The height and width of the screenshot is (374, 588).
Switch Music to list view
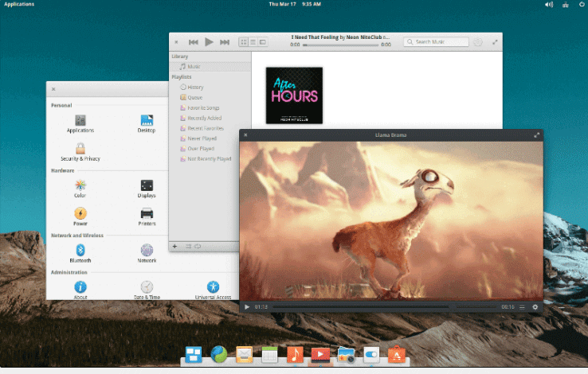click(253, 42)
